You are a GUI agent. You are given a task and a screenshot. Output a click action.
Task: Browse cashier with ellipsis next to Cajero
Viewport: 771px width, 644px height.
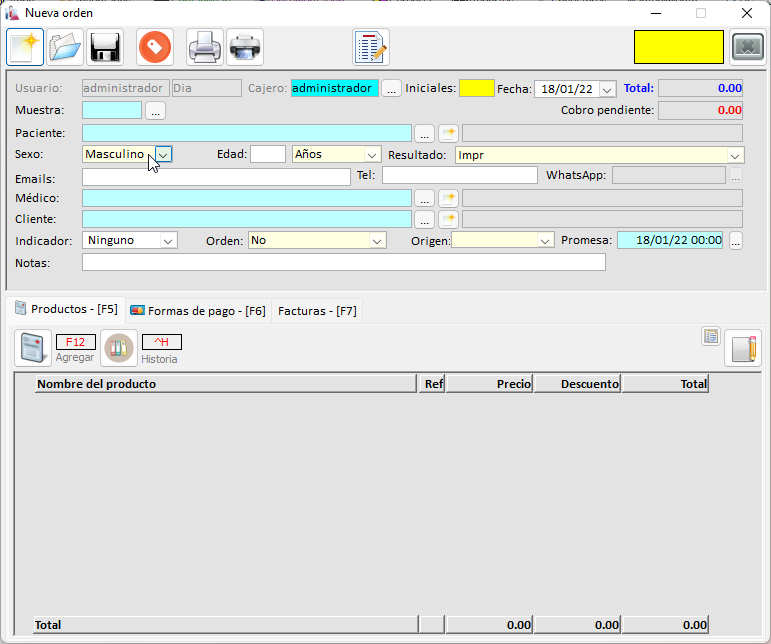coord(391,88)
